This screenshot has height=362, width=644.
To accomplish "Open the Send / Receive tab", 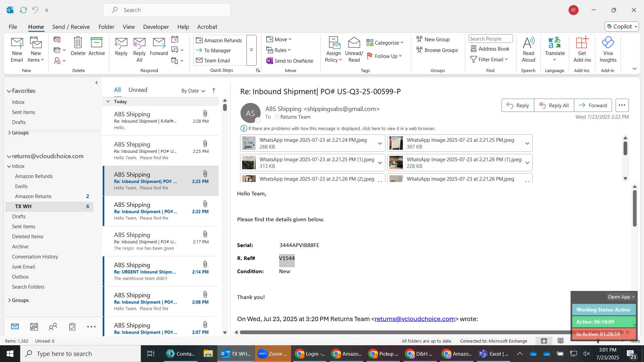I will pyautogui.click(x=71, y=27).
